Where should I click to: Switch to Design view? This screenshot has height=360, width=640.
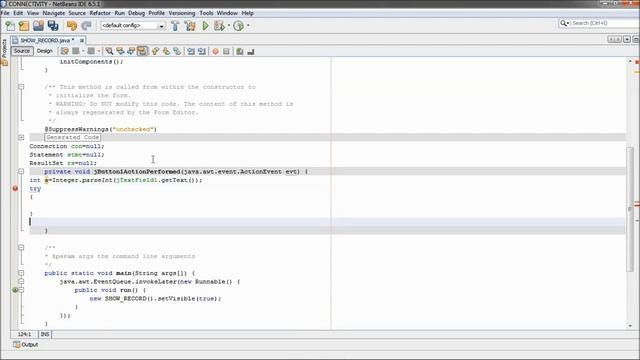(x=44, y=51)
